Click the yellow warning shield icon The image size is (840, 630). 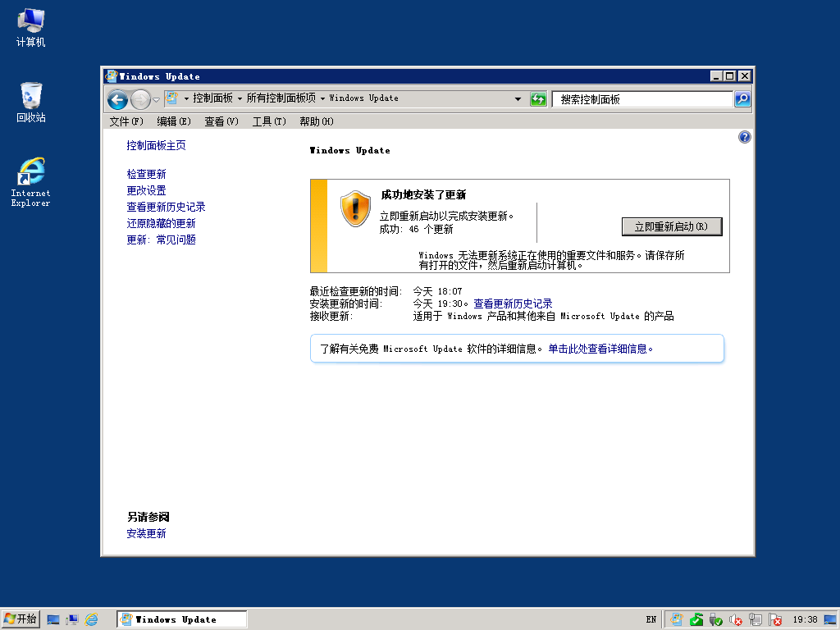(356, 208)
